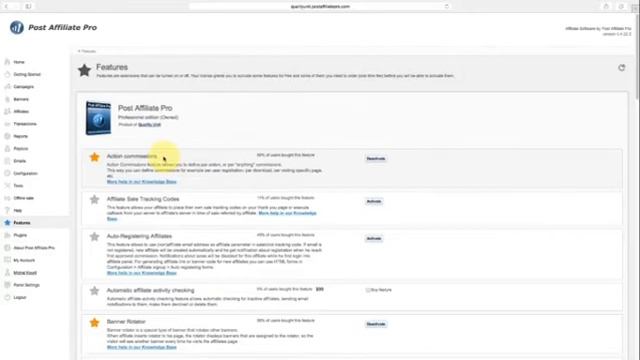Viewport: 640px width, 360px height.
Task: Click the Reports sidebar icon
Action: 7,136
